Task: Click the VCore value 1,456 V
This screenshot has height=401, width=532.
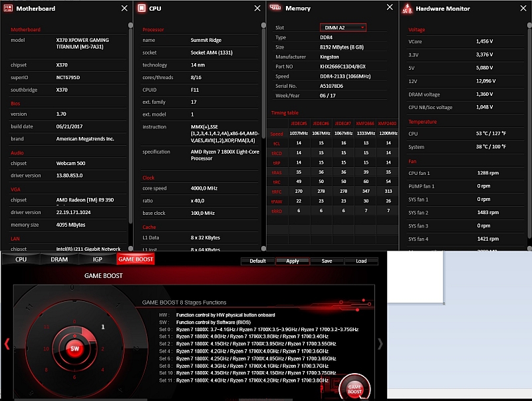Action: tap(485, 41)
